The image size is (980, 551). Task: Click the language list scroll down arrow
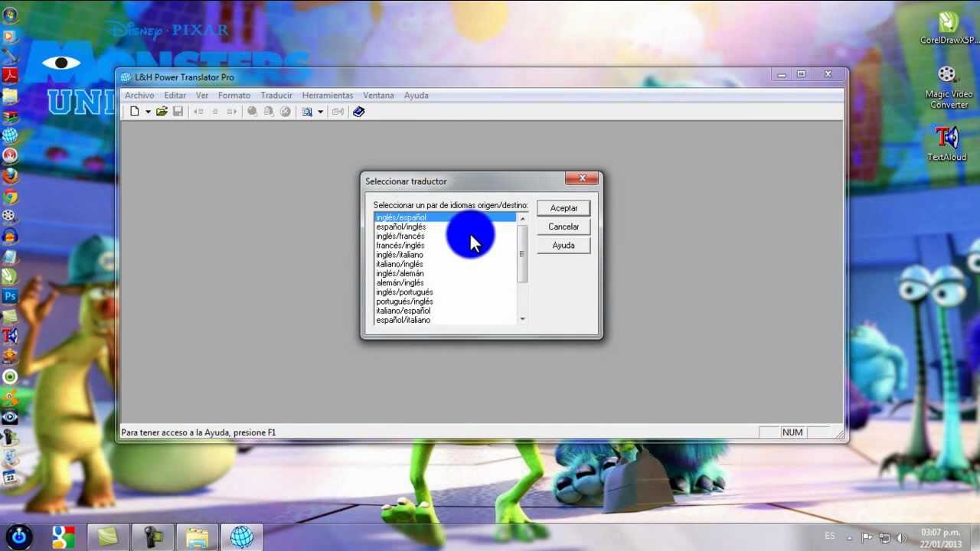(x=522, y=319)
